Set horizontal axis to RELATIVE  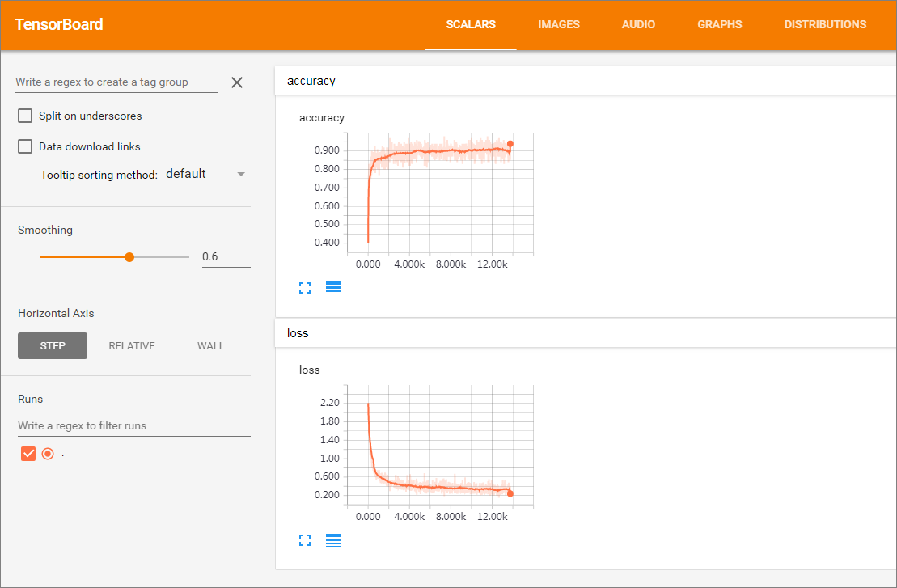[x=132, y=346]
